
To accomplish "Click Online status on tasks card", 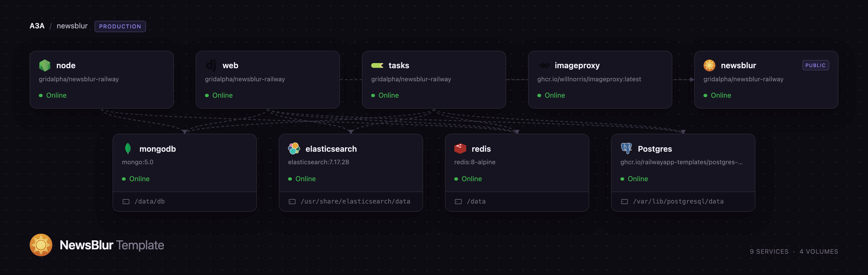I will click(385, 95).
